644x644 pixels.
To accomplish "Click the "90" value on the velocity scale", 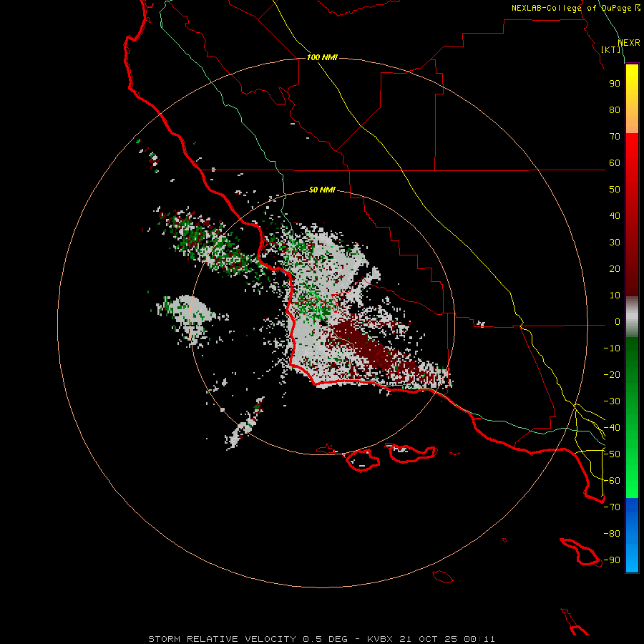I will 615,84.
